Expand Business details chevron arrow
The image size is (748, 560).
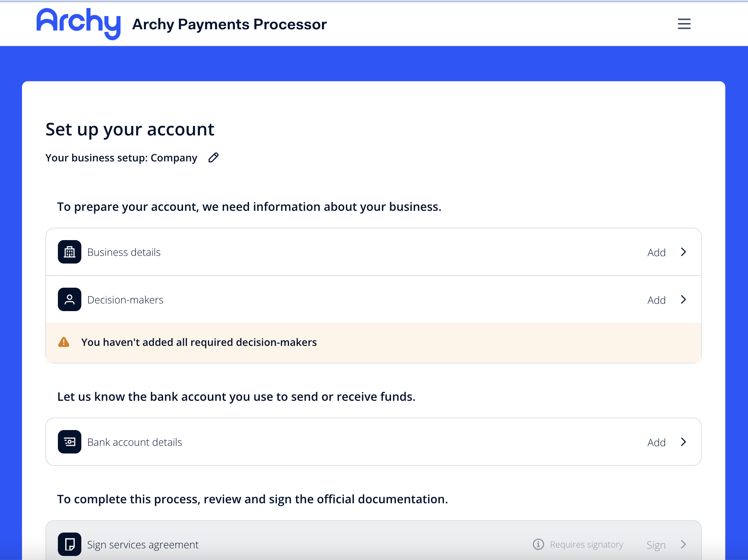coord(683,252)
